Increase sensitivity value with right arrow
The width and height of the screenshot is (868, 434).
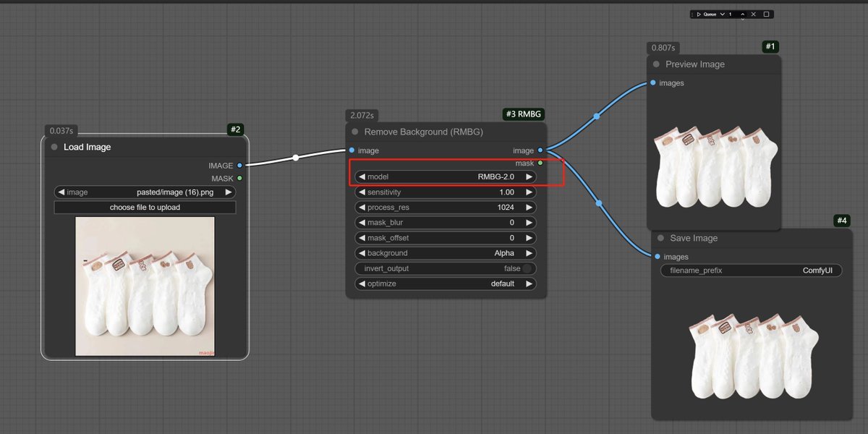click(x=529, y=192)
